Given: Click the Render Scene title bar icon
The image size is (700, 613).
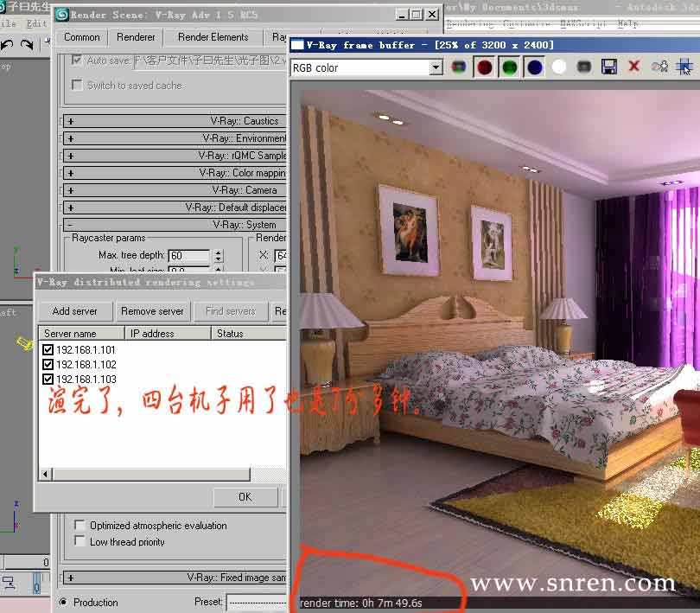Looking at the screenshot, I should (62, 16).
